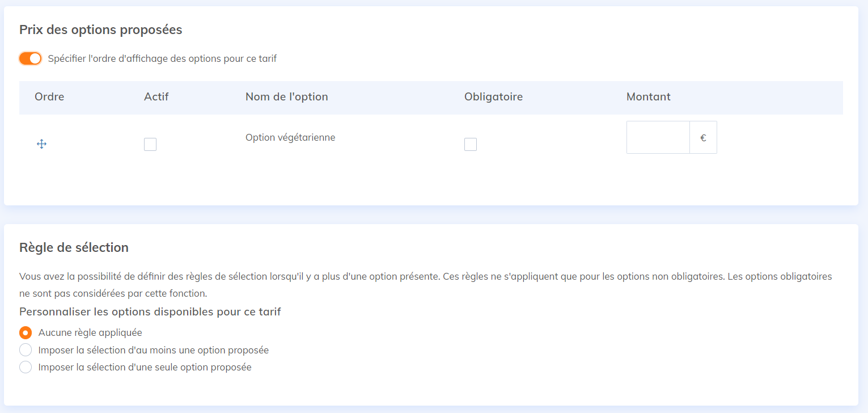This screenshot has width=868, height=413.
Task: Enable the Actif checkbox for Option végétarienne
Action: pyautogui.click(x=150, y=145)
